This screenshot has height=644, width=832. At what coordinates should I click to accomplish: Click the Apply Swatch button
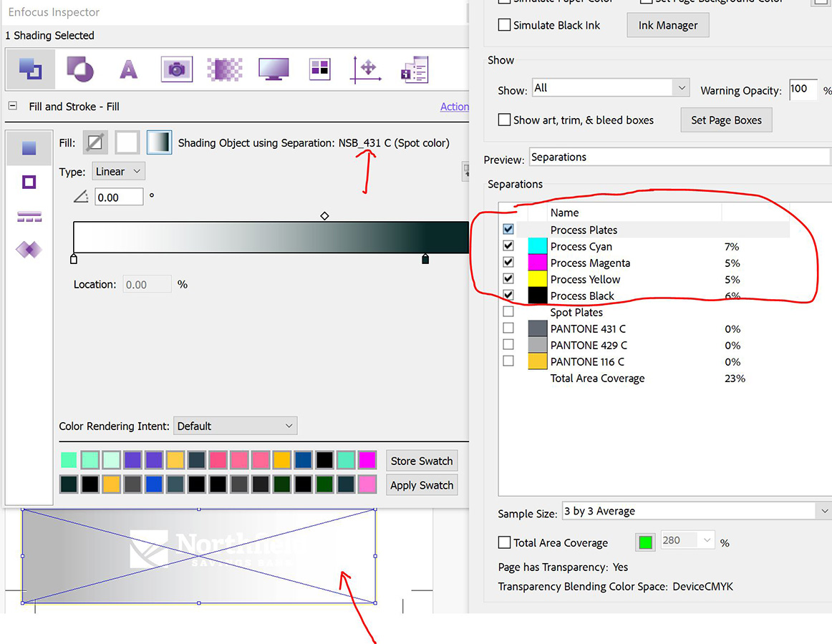coord(422,485)
